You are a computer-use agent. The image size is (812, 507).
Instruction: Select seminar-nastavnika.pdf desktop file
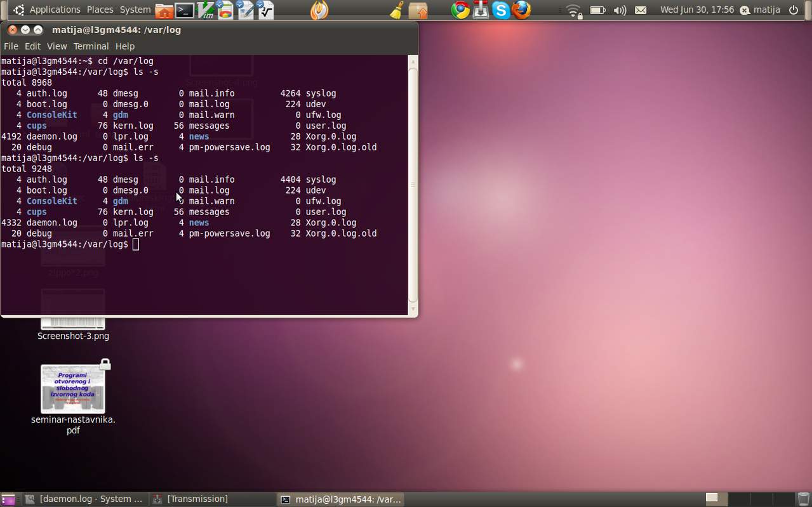pyautogui.click(x=73, y=389)
